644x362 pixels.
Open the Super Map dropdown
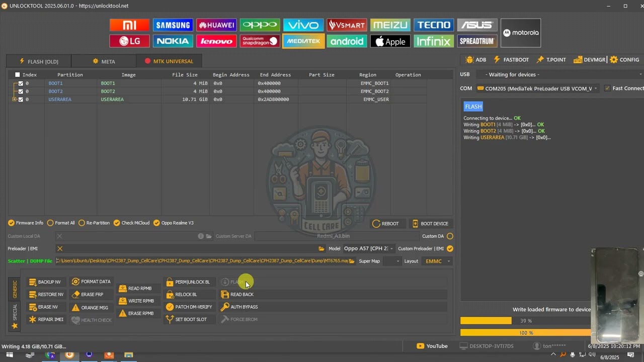(x=391, y=261)
